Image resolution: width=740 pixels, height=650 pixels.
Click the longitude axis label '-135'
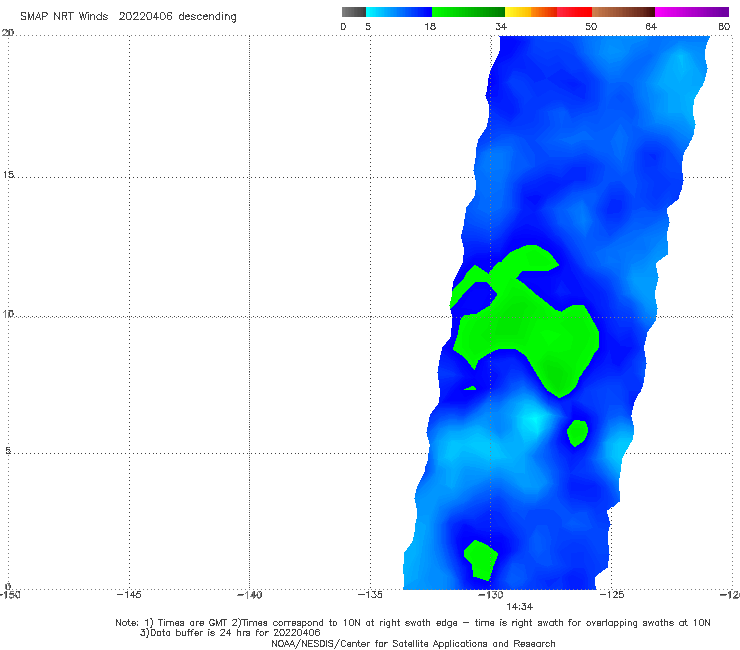(x=370, y=595)
